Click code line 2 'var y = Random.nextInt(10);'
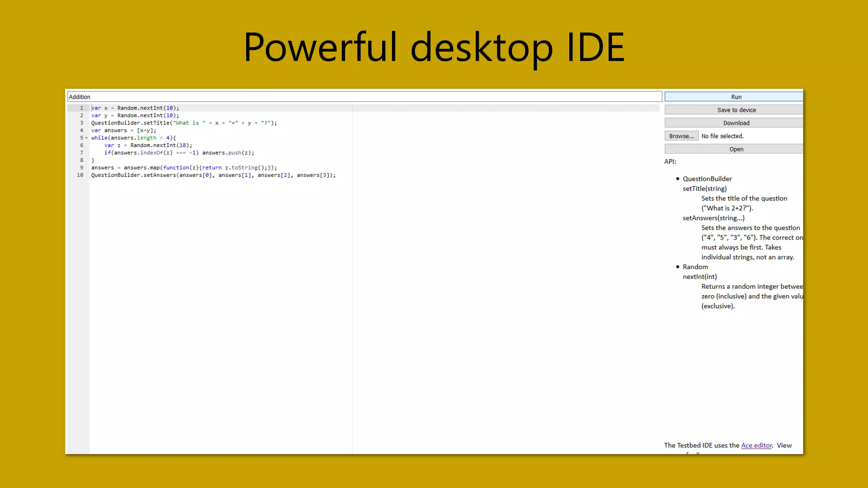 point(135,115)
